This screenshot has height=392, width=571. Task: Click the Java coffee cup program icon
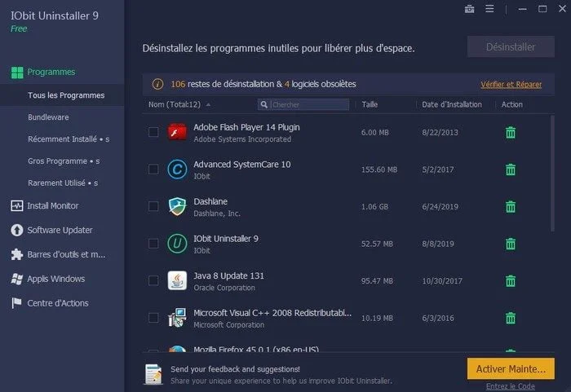(177, 280)
